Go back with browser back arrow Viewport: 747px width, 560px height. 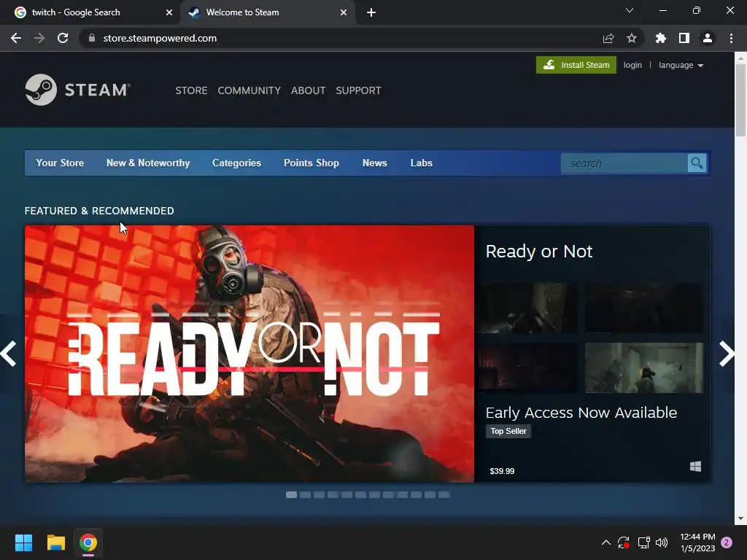click(16, 38)
